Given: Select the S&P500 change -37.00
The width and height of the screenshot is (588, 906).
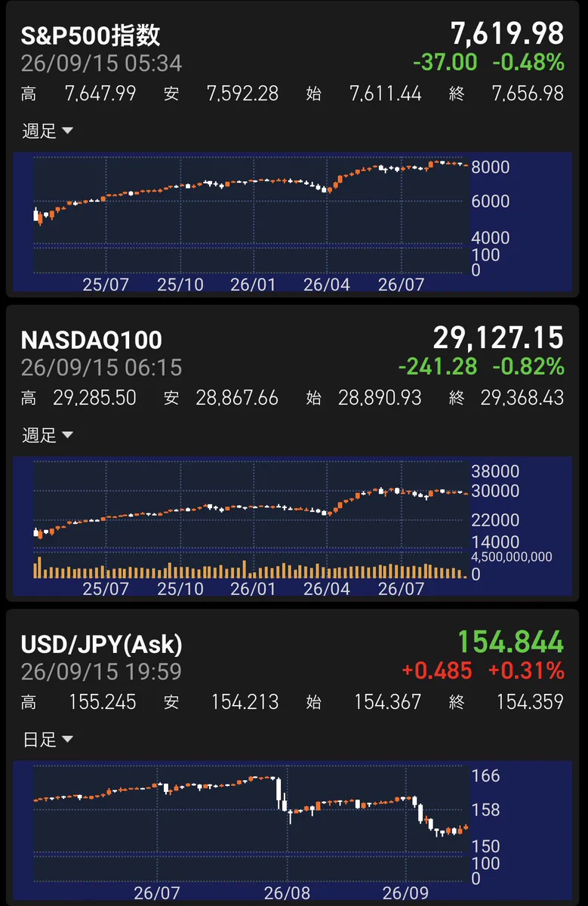Looking at the screenshot, I should 445,62.
